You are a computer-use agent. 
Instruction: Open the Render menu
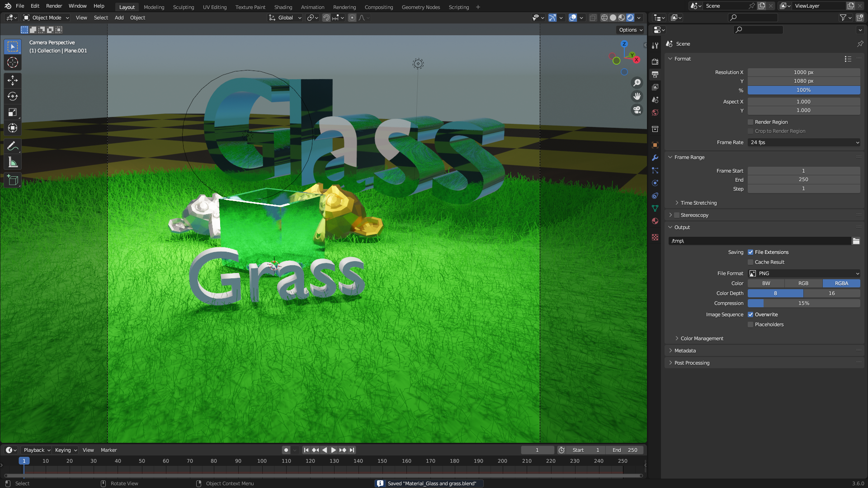54,6
